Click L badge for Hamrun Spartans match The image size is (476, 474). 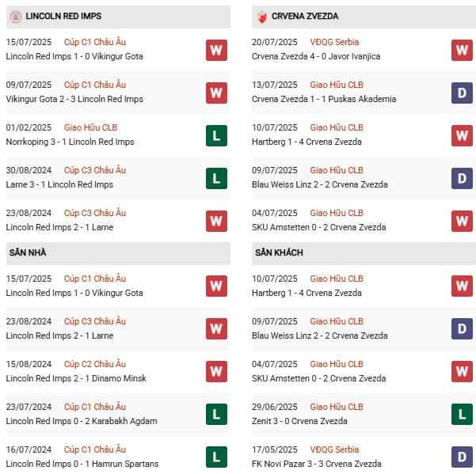216,457
